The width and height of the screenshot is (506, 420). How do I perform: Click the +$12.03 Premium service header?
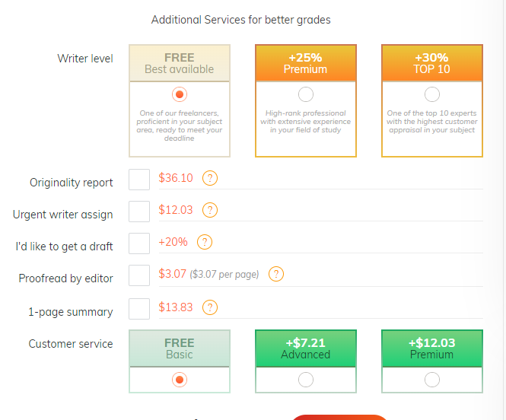coord(431,348)
